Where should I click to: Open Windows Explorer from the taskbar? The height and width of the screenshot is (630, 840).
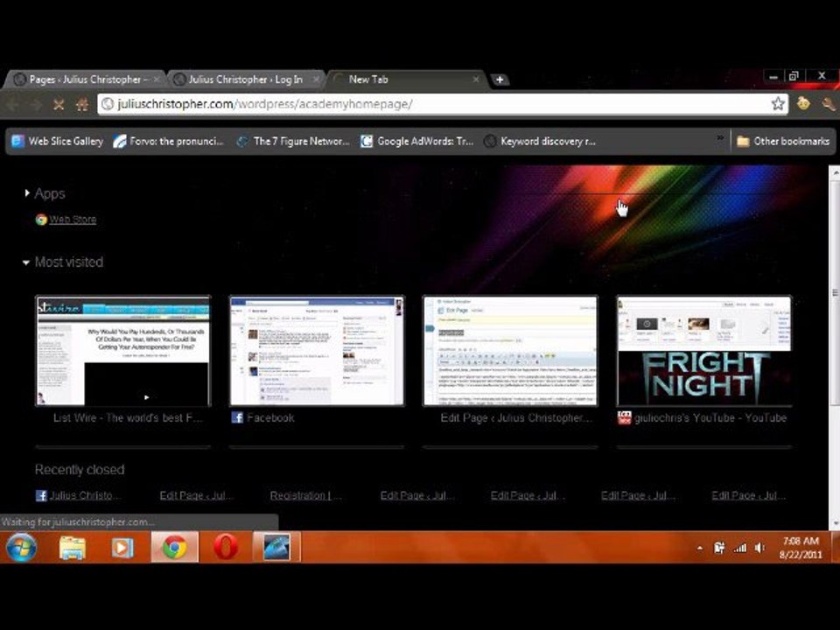[73, 548]
